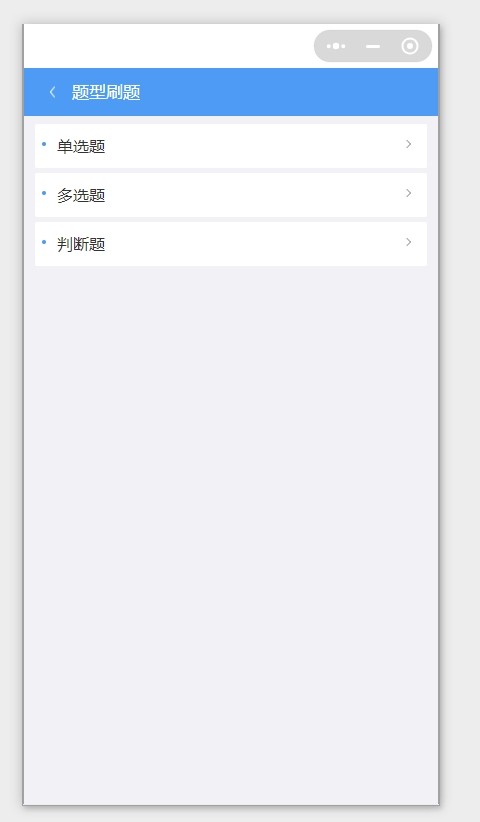Screen dimensions: 480x822
Task: Click the blue bullet beside 多选题
Action: click(44, 193)
